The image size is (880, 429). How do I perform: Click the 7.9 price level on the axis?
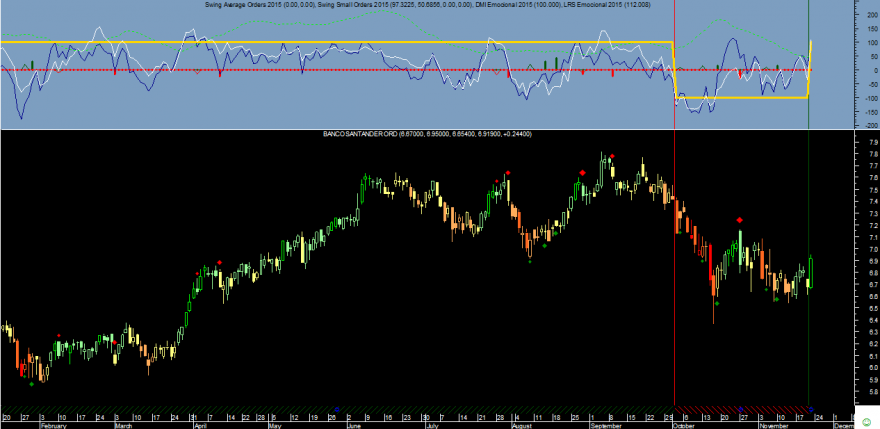click(x=858, y=142)
